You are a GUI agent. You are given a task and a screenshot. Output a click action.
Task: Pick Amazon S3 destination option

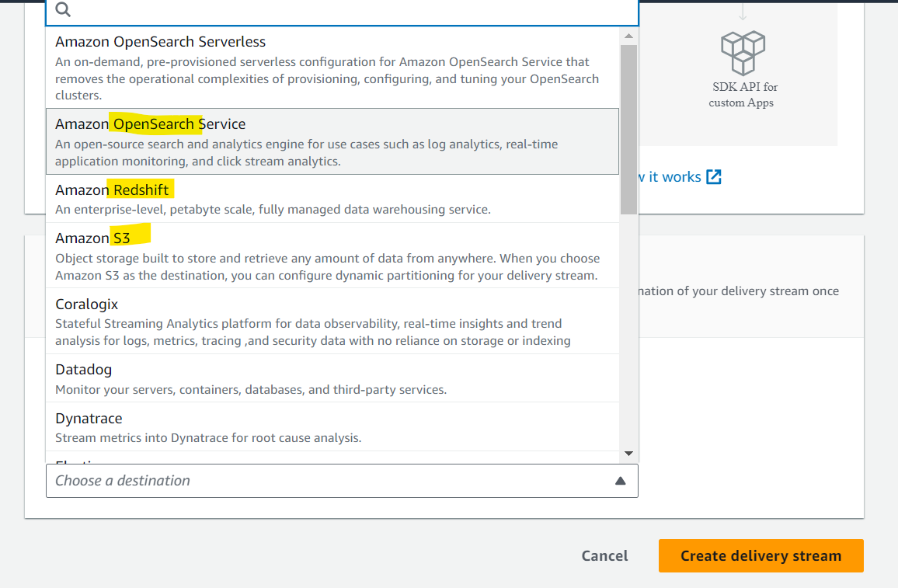tap(332, 256)
